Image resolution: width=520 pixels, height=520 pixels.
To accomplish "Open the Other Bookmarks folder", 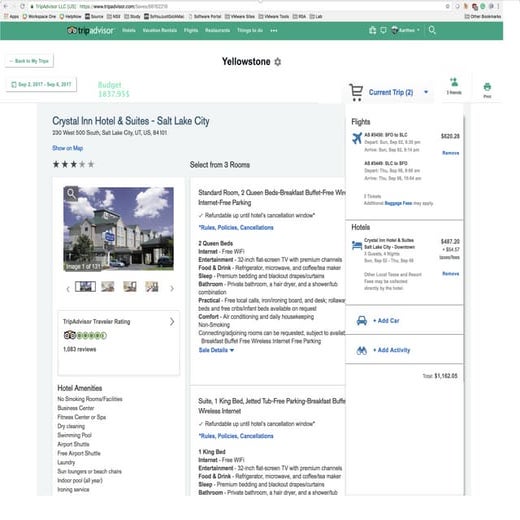I will click(483, 16).
